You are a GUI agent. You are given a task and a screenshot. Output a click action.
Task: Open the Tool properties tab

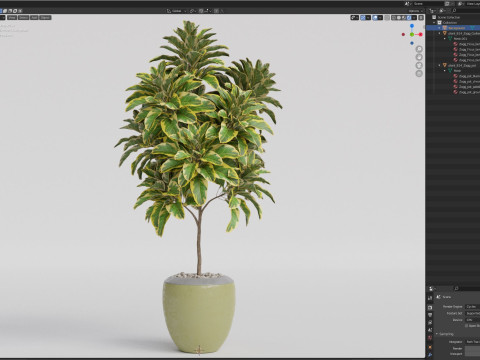[x=430, y=298]
